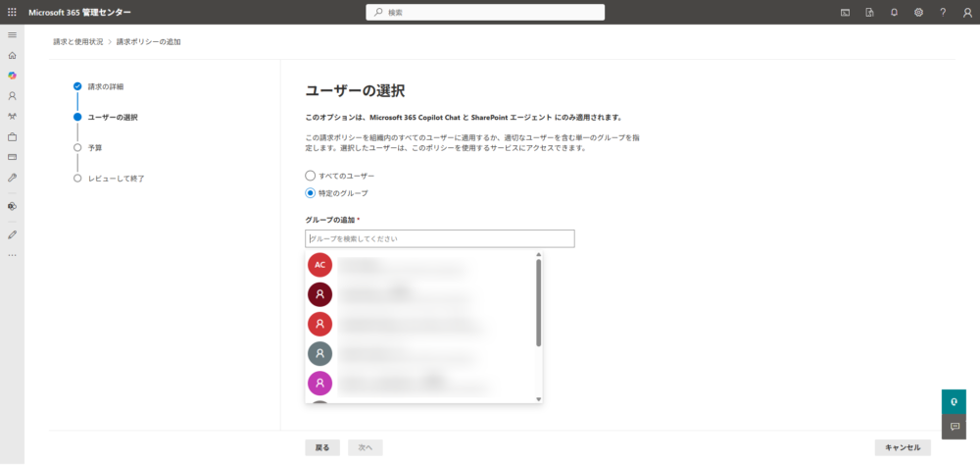Go to the 請求の詳細 wizard step
This screenshot has height=465, width=980.
pos(105,86)
